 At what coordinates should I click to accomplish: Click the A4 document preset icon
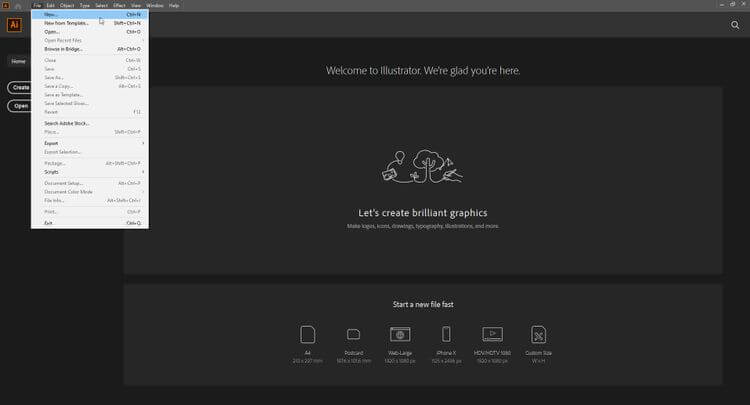click(x=308, y=334)
